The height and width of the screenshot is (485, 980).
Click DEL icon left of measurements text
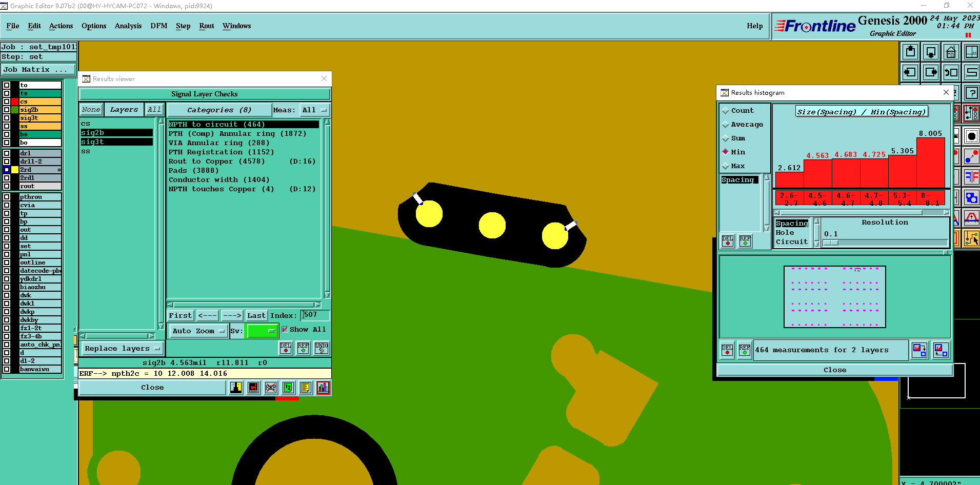tap(727, 350)
